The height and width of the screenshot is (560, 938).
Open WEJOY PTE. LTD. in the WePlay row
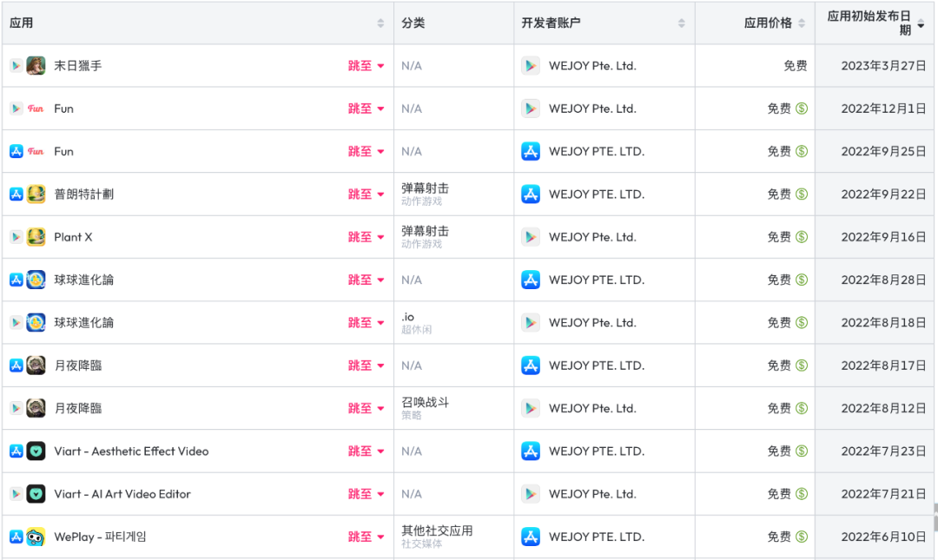click(597, 537)
